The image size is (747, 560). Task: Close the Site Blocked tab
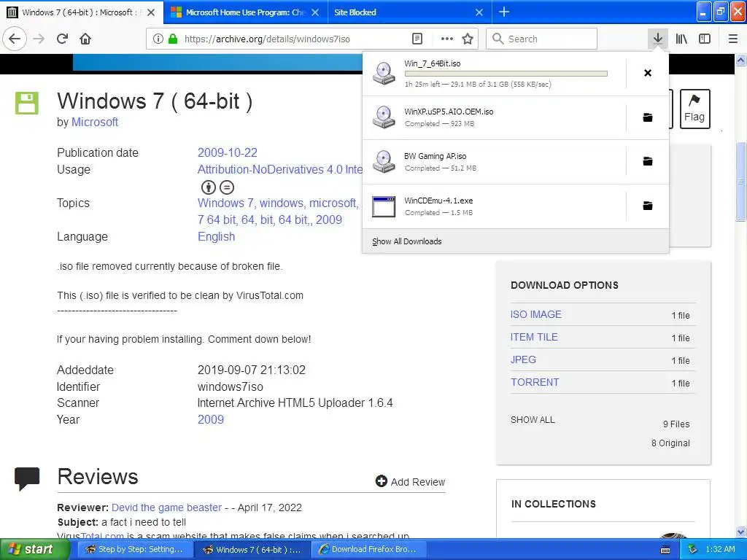pos(479,12)
